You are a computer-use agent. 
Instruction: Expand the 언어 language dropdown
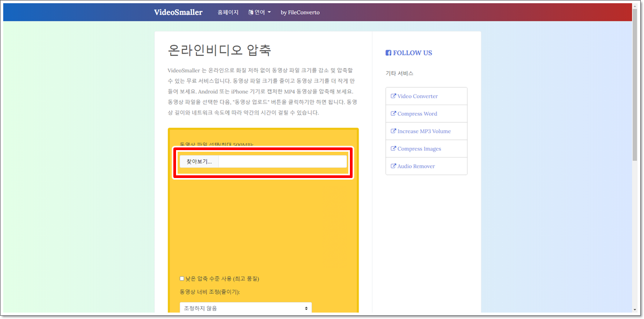click(260, 12)
